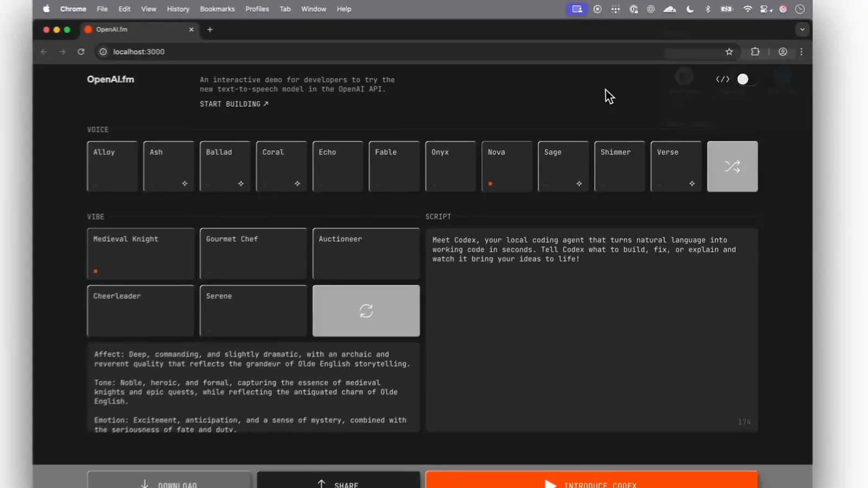Click the screen record menu bar icon
The width and height of the screenshot is (868, 488).
click(x=597, y=9)
